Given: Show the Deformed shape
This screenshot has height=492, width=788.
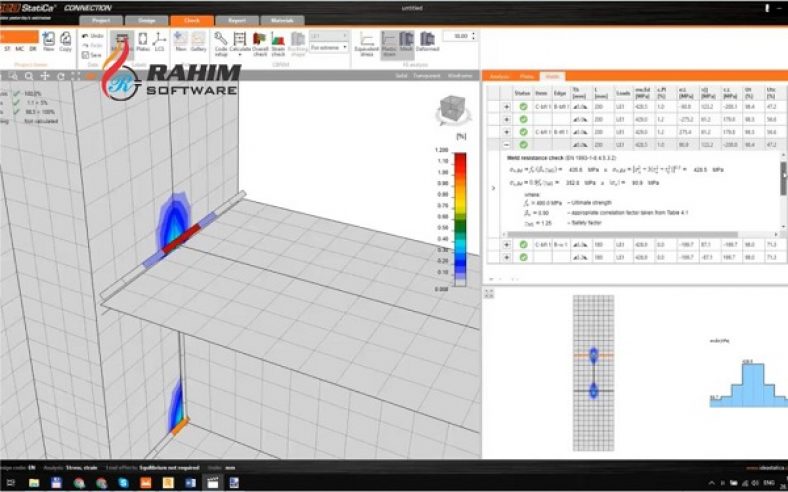Looking at the screenshot, I should tap(427, 41).
